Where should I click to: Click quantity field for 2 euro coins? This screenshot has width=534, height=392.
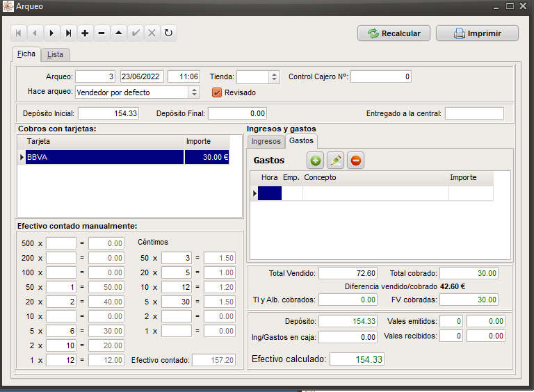(x=61, y=345)
